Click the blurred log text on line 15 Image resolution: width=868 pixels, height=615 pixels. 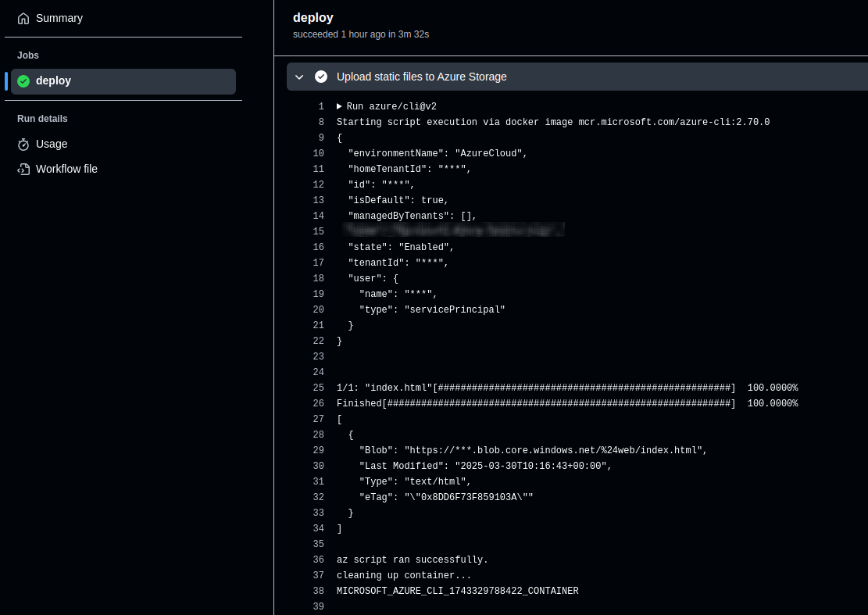click(453, 231)
